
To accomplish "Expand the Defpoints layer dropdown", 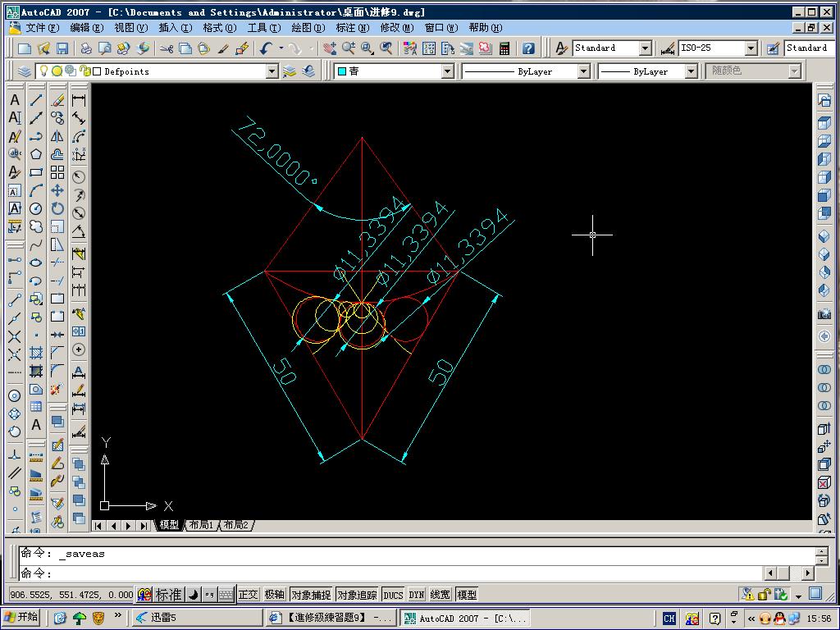I will coord(272,71).
